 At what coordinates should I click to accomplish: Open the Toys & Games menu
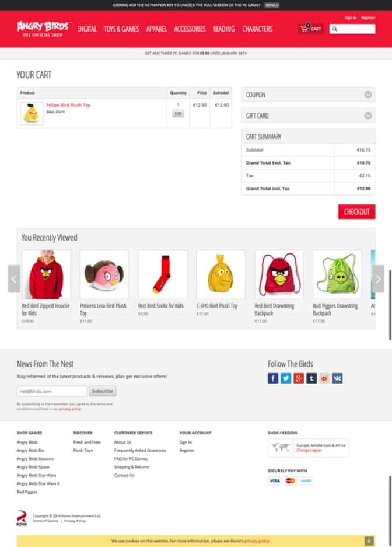tap(121, 29)
